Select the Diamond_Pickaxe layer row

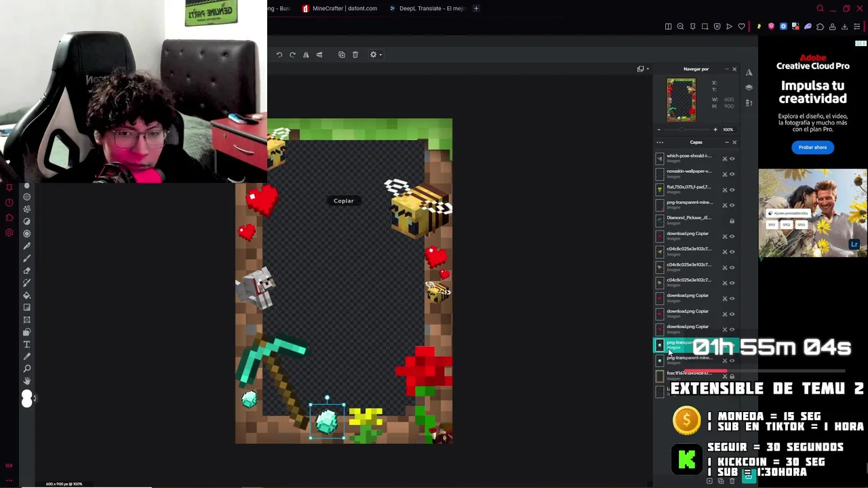tap(696, 221)
